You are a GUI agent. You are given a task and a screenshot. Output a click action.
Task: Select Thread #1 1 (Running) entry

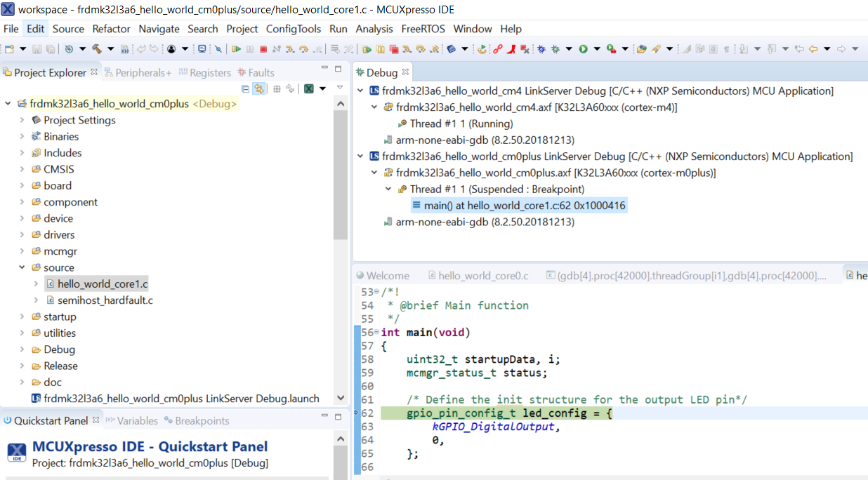click(x=455, y=124)
